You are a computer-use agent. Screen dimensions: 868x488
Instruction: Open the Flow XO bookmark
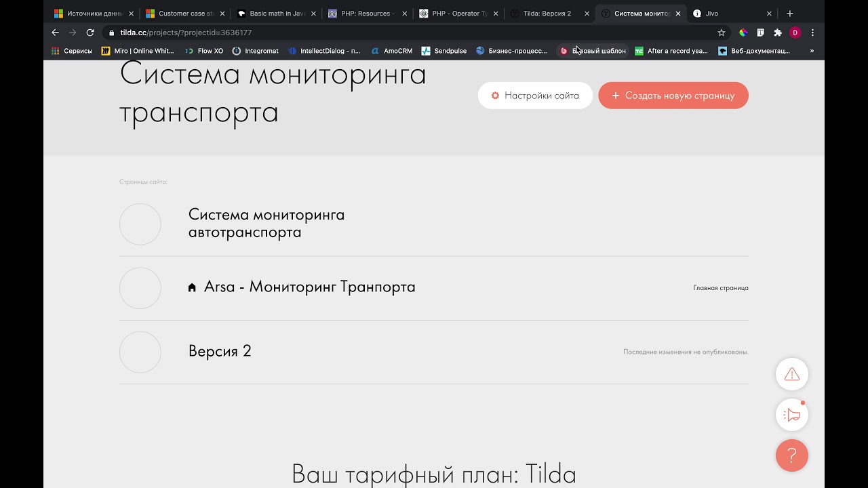[x=203, y=51]
